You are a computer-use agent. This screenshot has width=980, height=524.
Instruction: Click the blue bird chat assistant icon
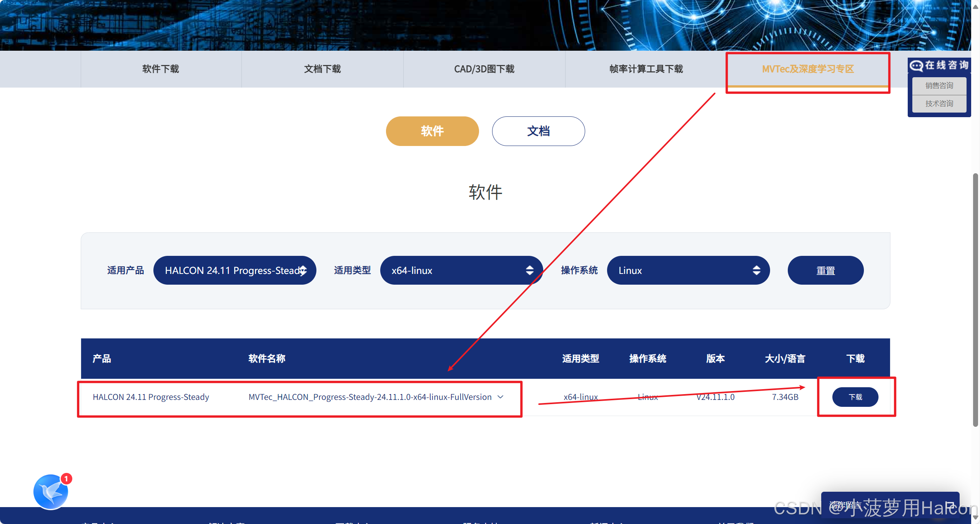(x=51, y=492)
